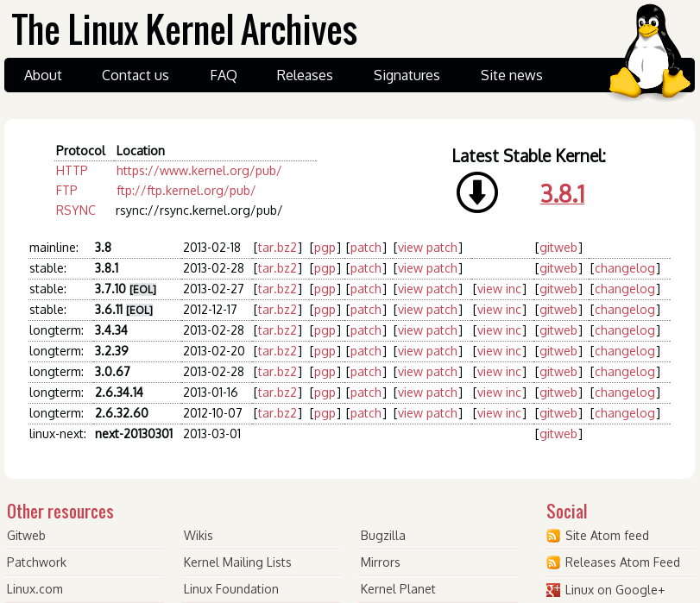Open Gitweb under Other resources
The image size is (700, 603).
pyautogui.click(x=26, y=536)
